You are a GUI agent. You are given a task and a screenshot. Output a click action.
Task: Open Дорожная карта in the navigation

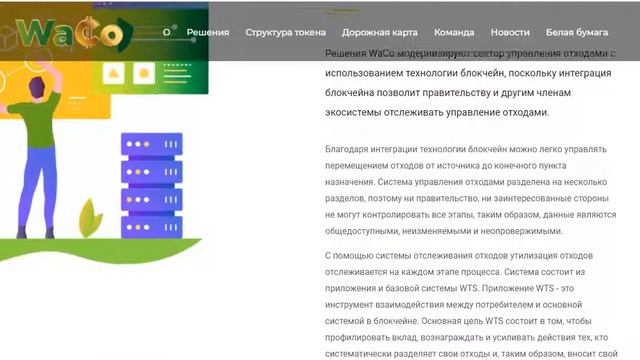click(380, 33)
